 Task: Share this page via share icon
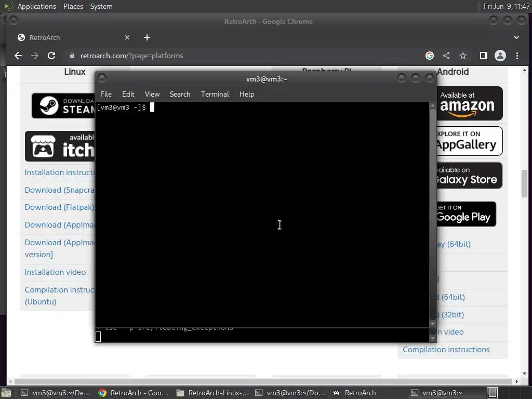(446, 56)
